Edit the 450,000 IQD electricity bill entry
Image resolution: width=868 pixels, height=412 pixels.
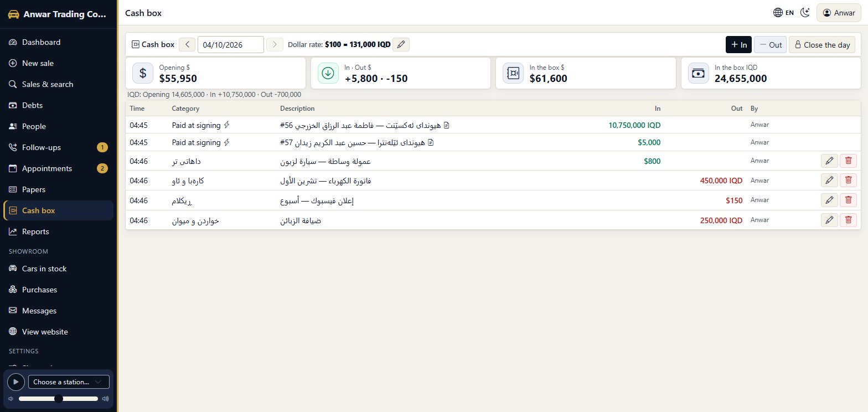[x=829, y=181]
